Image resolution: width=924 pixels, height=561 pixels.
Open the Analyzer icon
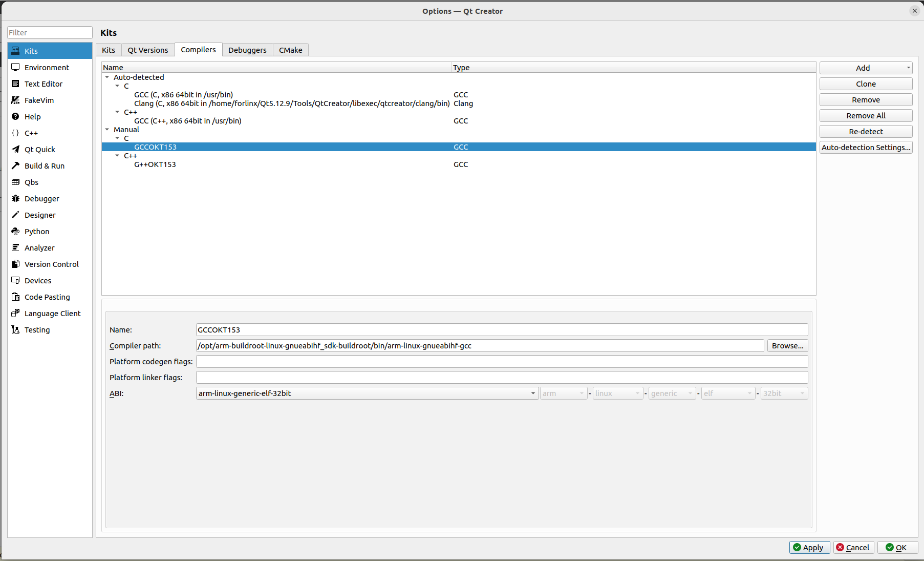click(x=15, y=247)
